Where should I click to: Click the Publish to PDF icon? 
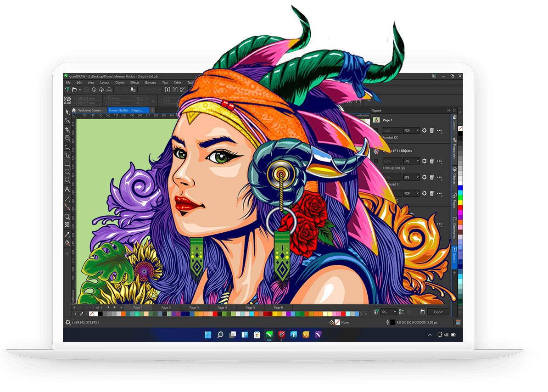[x=182, y=90]
